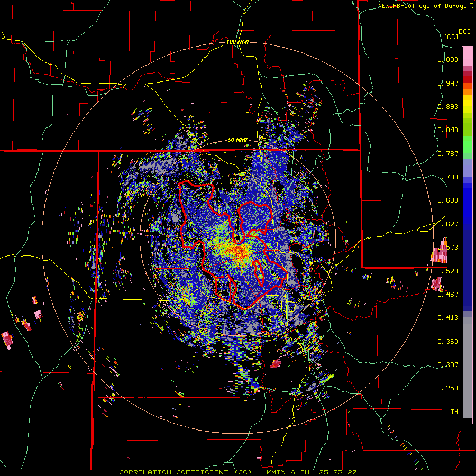Screen dimensions: 476x476
Task: Select the 0.520 scale value
Action: tap(448, 271)
